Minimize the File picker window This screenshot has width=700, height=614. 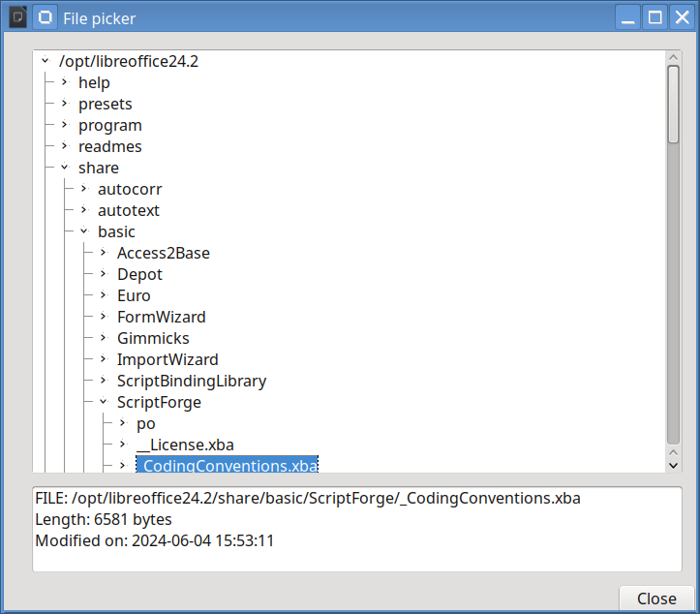pos(627,17)
